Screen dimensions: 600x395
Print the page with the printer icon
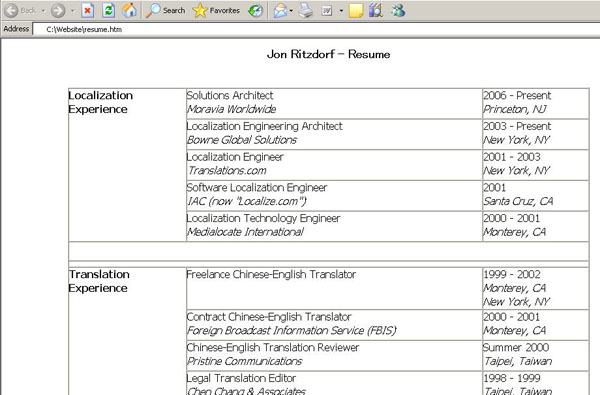306,10
